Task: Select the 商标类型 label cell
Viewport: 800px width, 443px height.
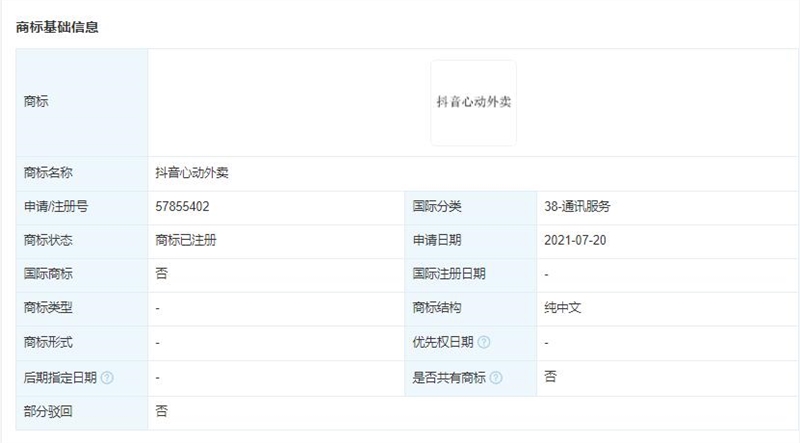Action: 82,308
